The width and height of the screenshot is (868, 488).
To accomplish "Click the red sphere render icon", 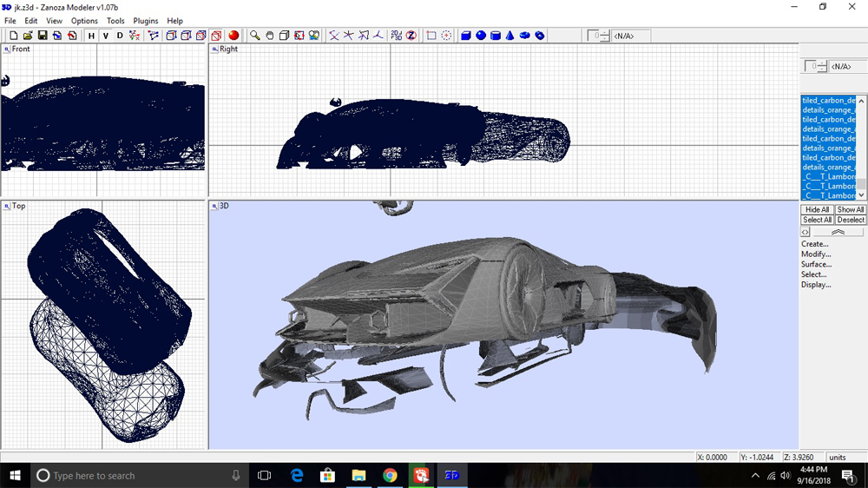I will (233, 36).
